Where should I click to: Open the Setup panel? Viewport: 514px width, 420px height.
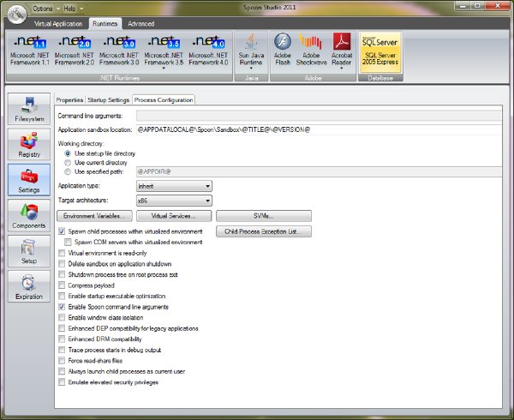pos(29,251)
